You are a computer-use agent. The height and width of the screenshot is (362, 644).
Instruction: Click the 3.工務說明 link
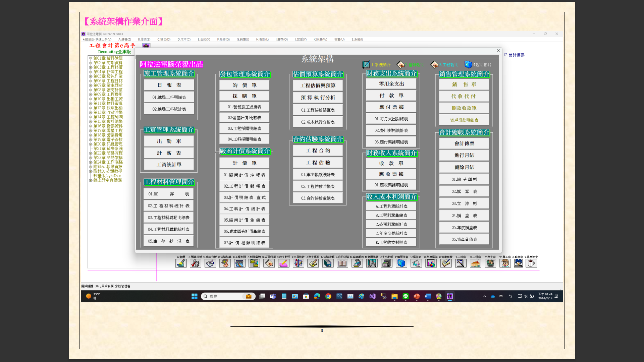coord(449,65)
